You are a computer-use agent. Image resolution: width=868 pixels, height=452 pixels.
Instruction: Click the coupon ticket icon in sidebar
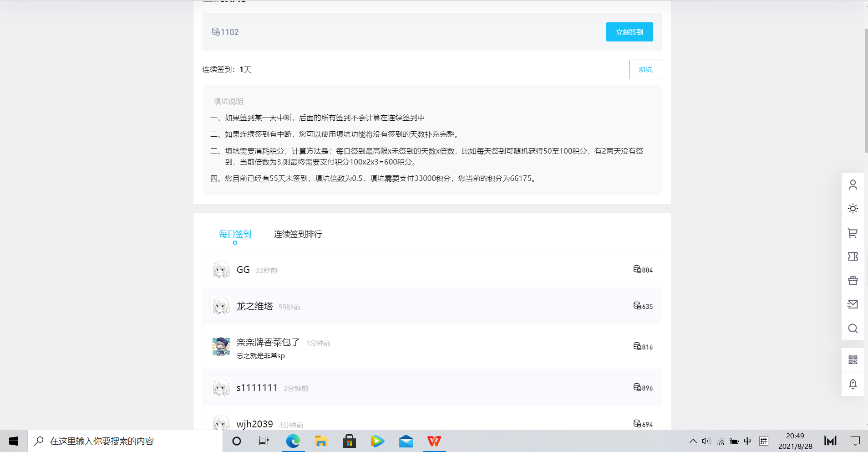click(853, 257)
